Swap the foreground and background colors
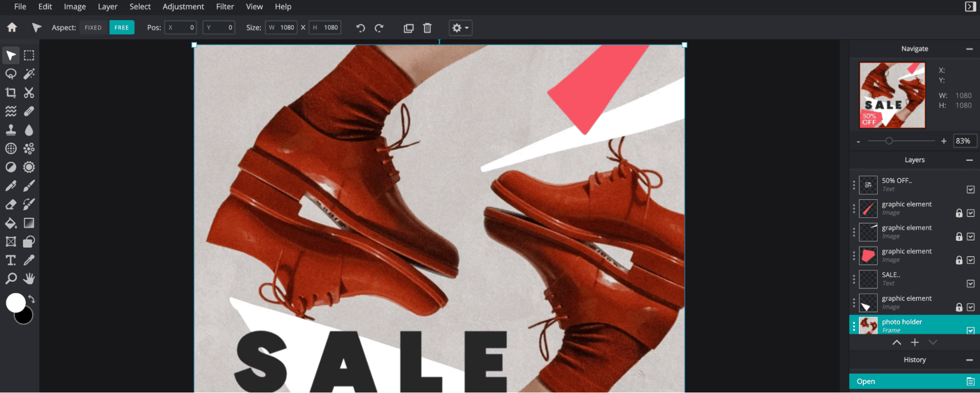The width and height of the screenshot is (980, 393). pyautogui.click(x=32, y=299)
